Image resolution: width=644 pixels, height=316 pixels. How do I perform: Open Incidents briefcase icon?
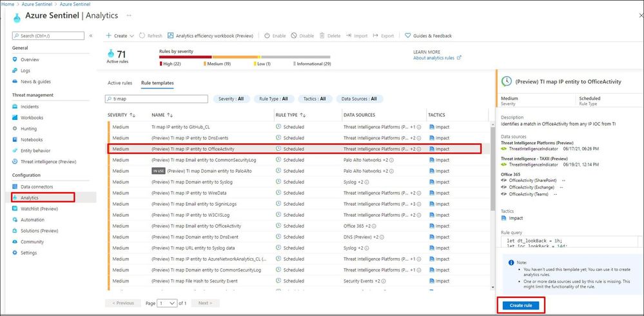[x=15, y=106]
